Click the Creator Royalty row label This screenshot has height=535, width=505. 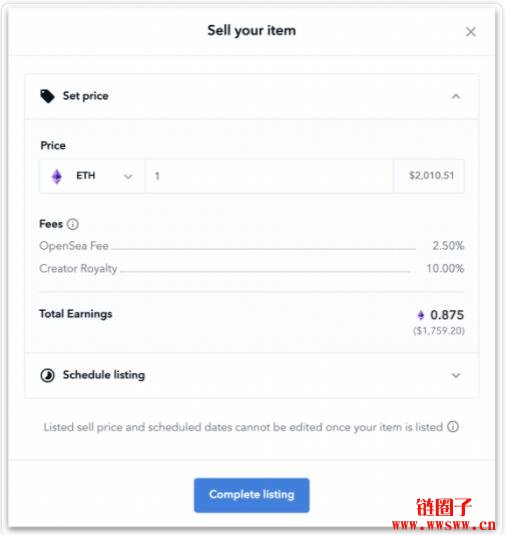click(78, 269)
